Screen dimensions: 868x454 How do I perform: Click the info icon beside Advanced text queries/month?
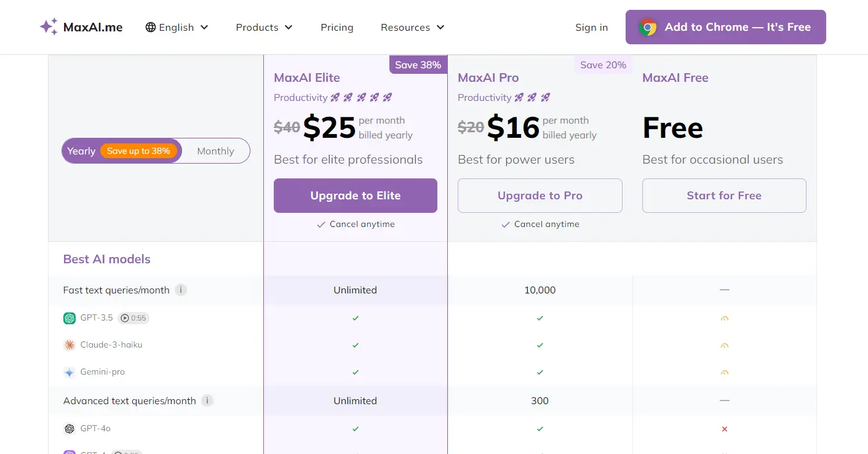207,400
